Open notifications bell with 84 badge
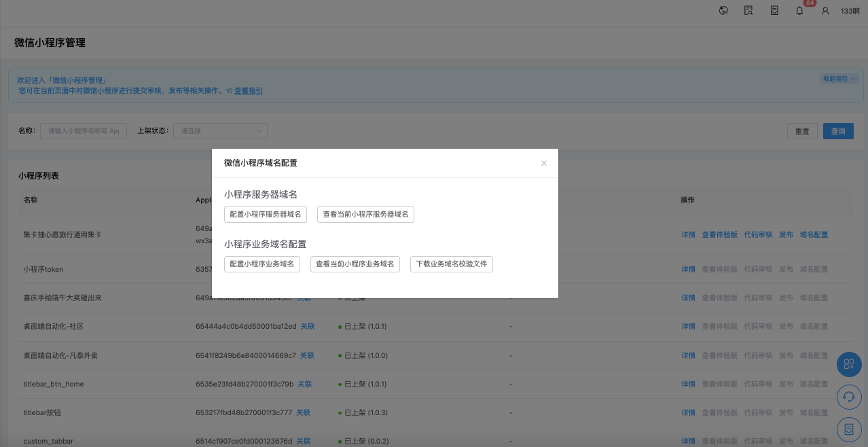 point(800,11)
